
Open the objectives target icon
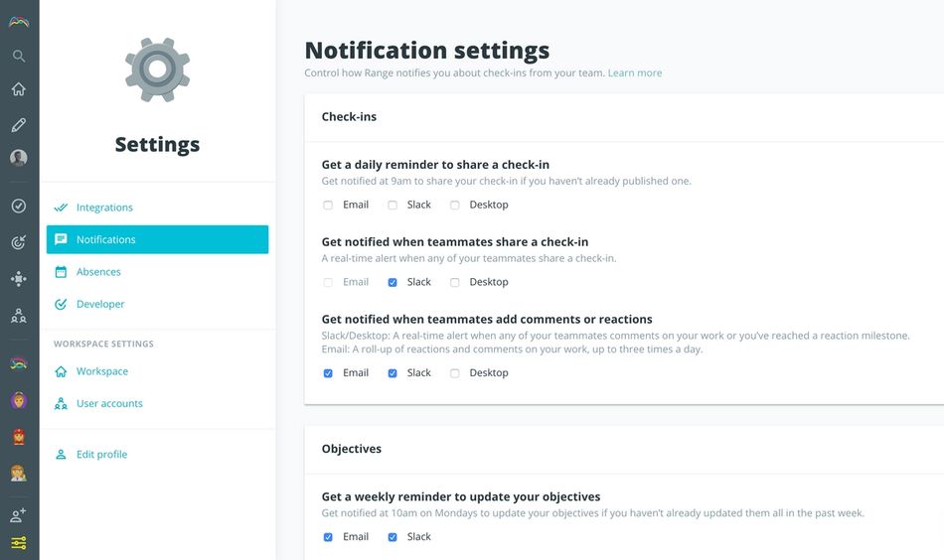[19, 242]
